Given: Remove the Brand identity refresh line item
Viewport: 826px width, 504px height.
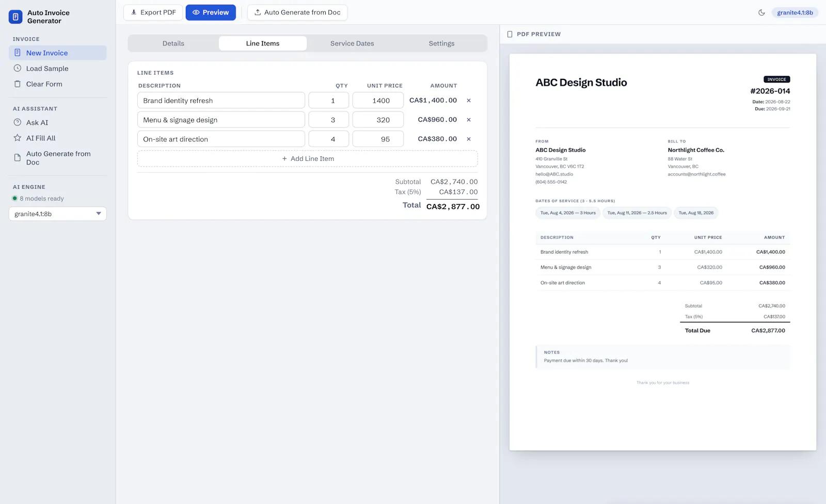Looking at the screenshot, I should 469,101.
